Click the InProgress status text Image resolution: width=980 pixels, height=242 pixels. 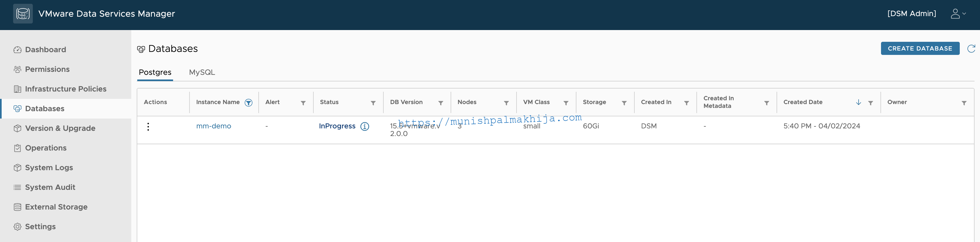(337, 126)
